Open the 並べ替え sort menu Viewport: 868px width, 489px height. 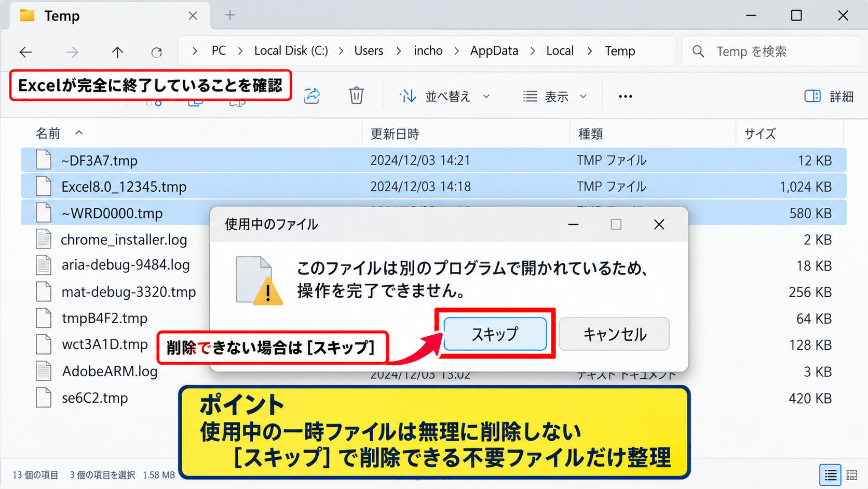(445, 96)
